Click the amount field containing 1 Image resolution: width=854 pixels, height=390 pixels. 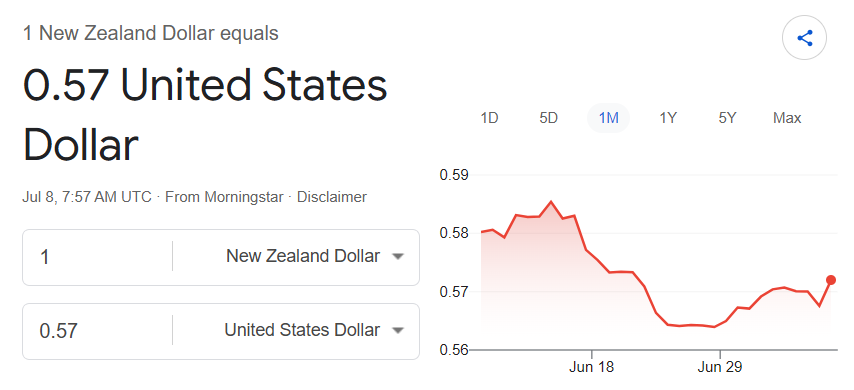click(x=98, y=257)
